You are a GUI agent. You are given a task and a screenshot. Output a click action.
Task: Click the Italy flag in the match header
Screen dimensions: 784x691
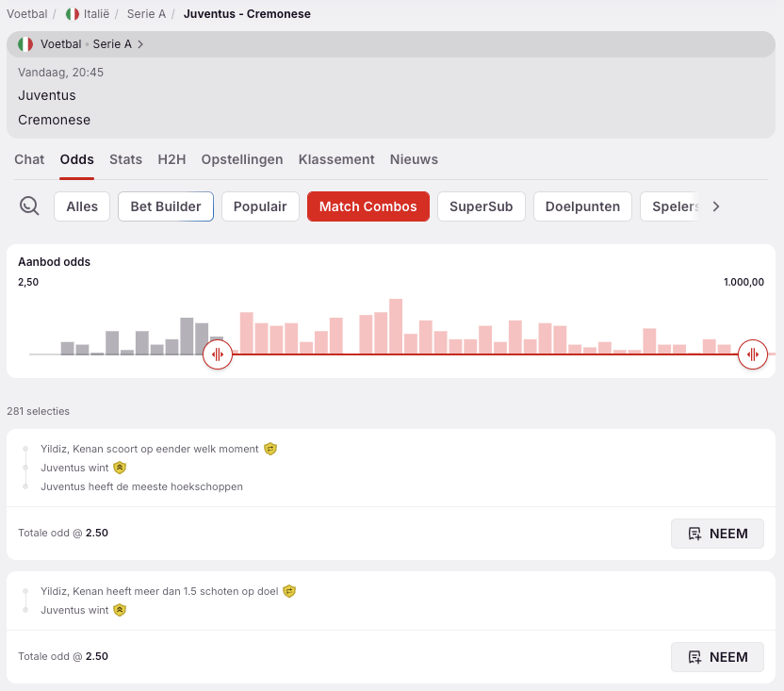tap(25, 44)
